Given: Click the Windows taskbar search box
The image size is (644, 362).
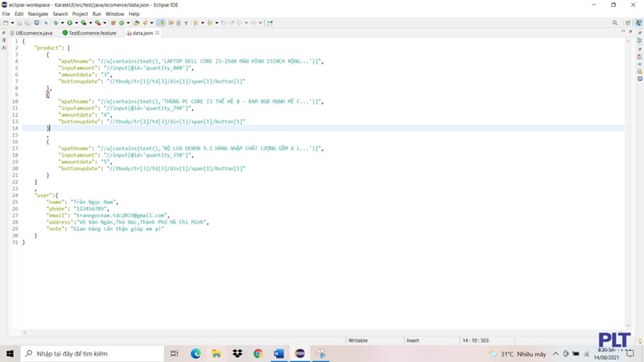Looking at the screenshot, I should point(92,353).
